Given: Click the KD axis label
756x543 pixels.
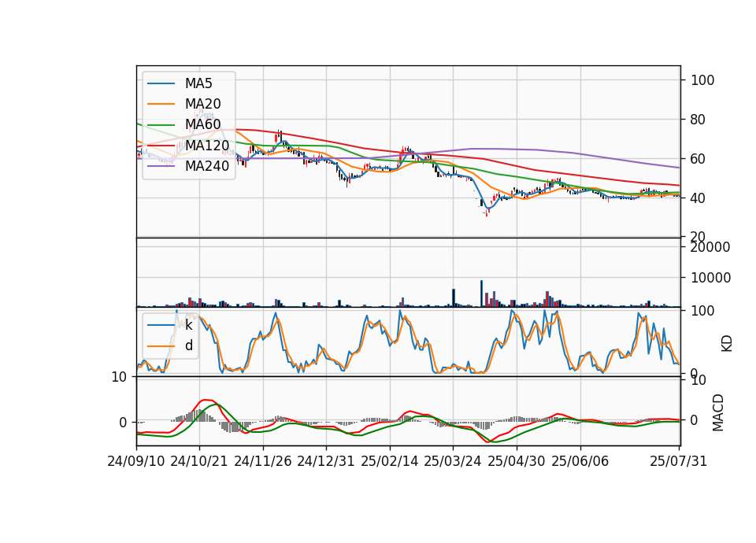Looking at the screenshot, I should pyautogui.click(x=727, y=344).
